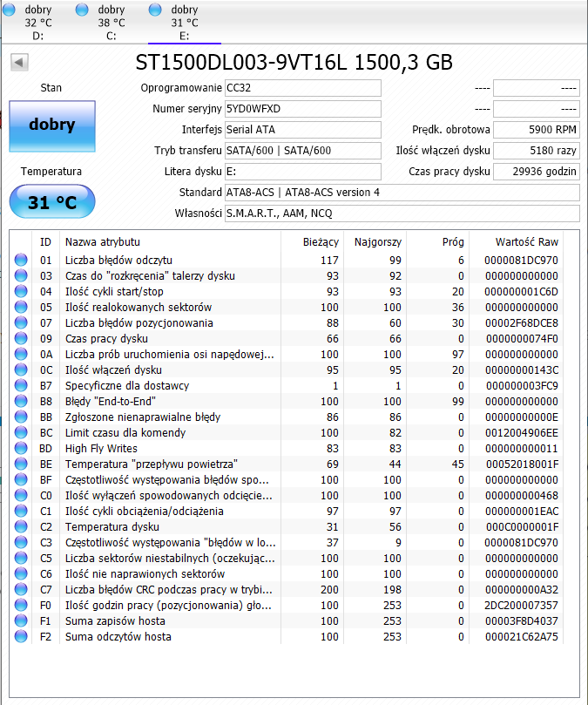Screen dimensions: 588x705
Task: Click the transfer mode SATA/600 field
Action: tap(303, 151)
